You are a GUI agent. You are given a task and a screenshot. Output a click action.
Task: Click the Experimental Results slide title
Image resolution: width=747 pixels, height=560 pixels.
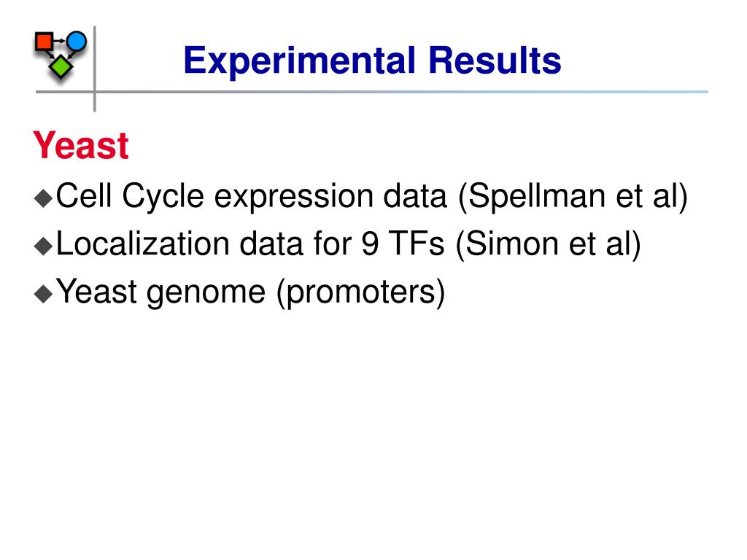372,61
